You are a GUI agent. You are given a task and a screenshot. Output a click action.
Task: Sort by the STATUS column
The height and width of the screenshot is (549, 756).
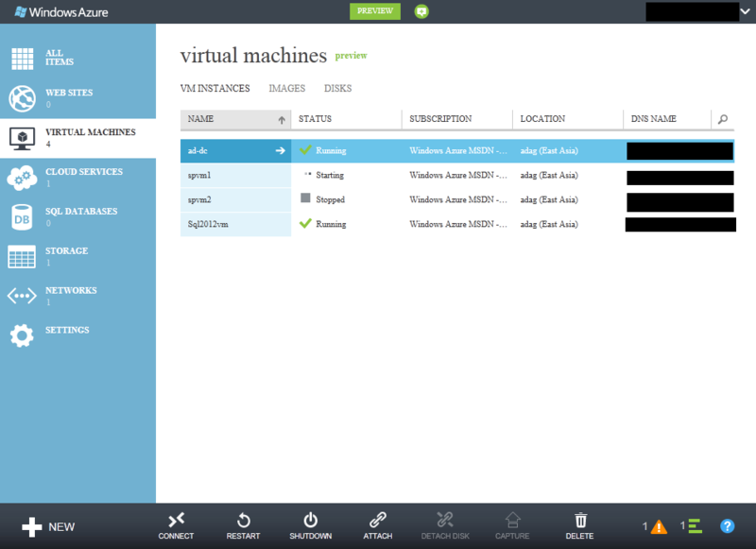coord(346,119)
